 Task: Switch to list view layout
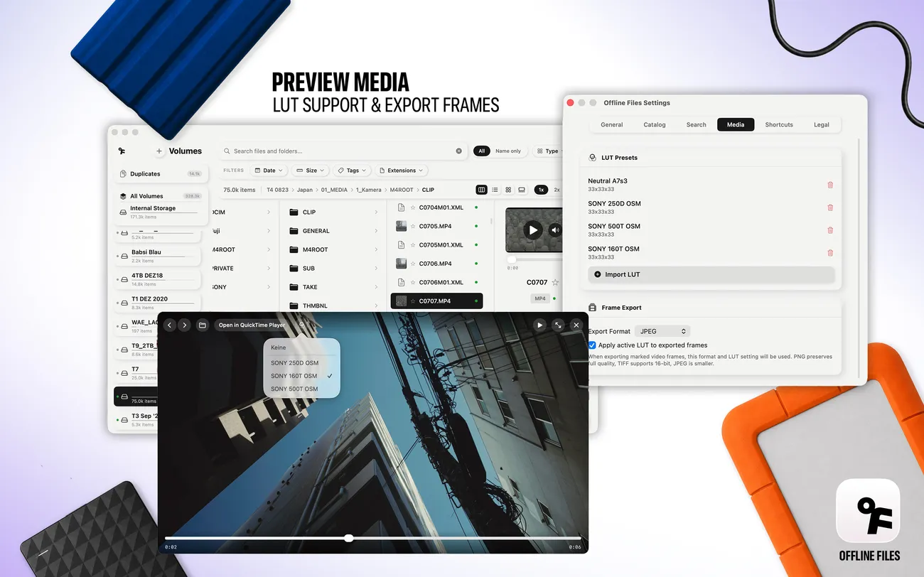click(495, 190)
